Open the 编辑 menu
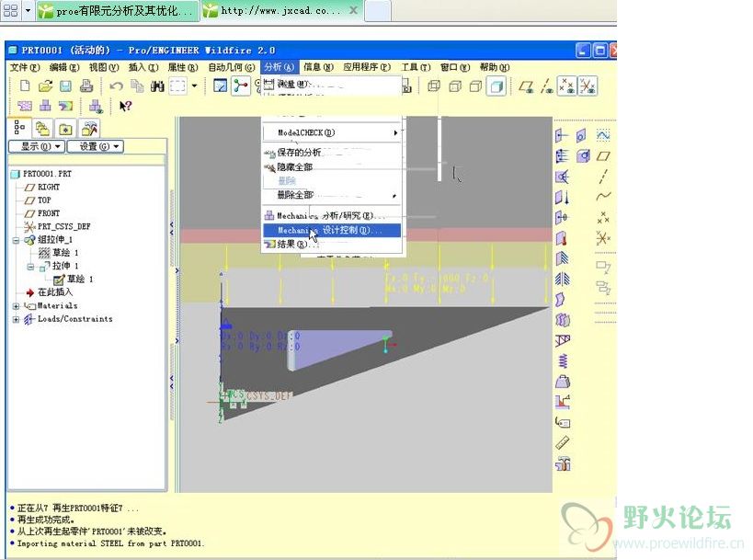Viewport: 753px width, 560px height. click(x=64, y=67)
